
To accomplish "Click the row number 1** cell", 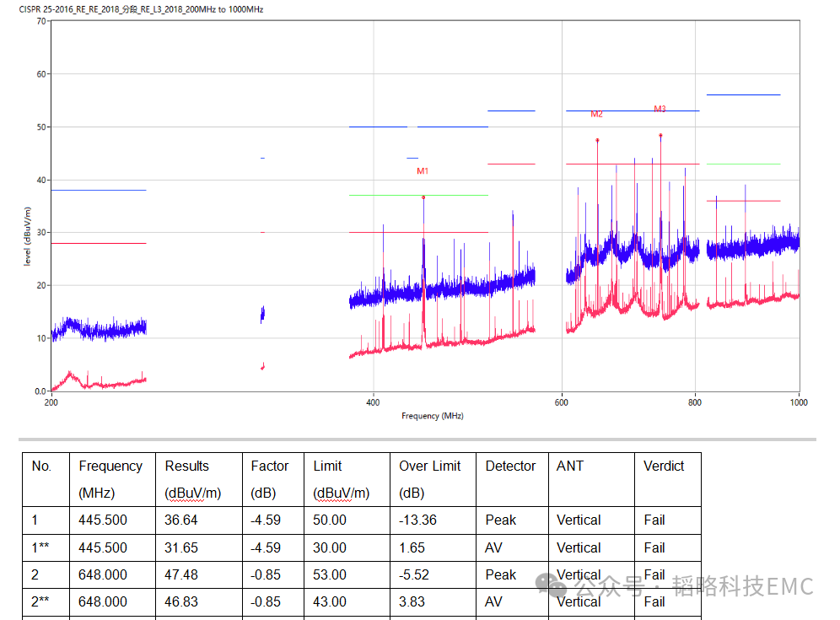I will tap(40, 547).
